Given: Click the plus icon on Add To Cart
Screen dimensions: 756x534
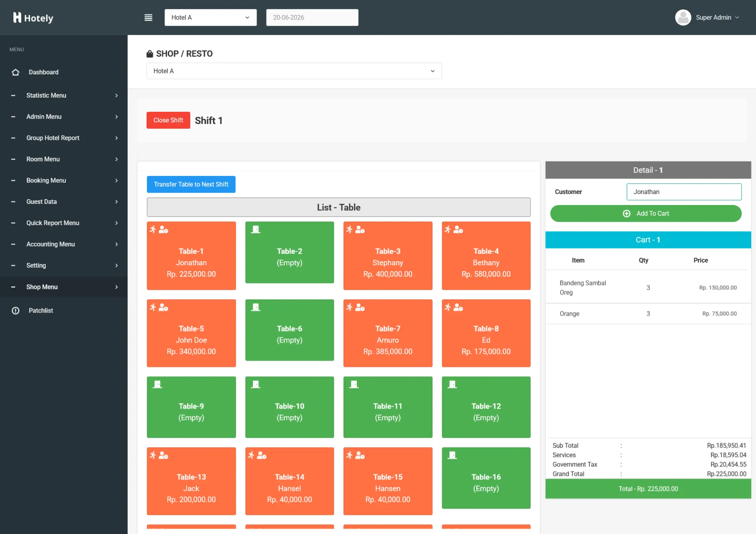Looking at the screenshot, I should coord(626,214).
